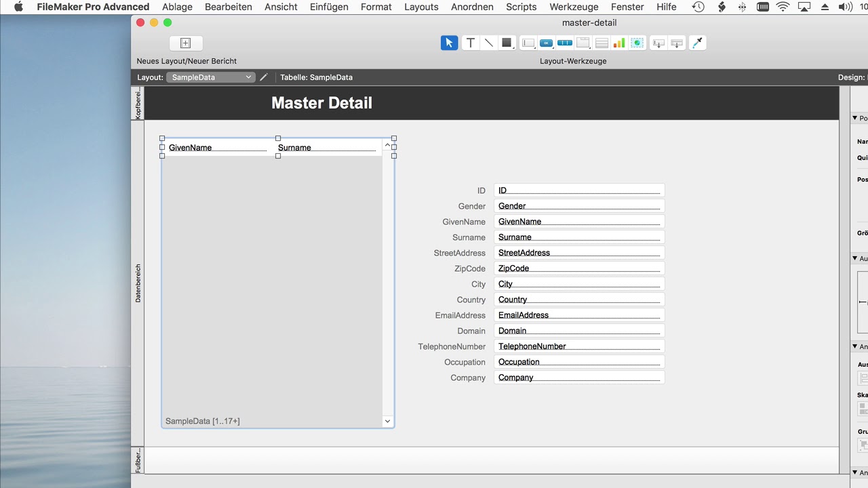Open the Bearbeiten menu
Image resolution: width=868 pixels, height=488 pixels.
click(229, 7)
